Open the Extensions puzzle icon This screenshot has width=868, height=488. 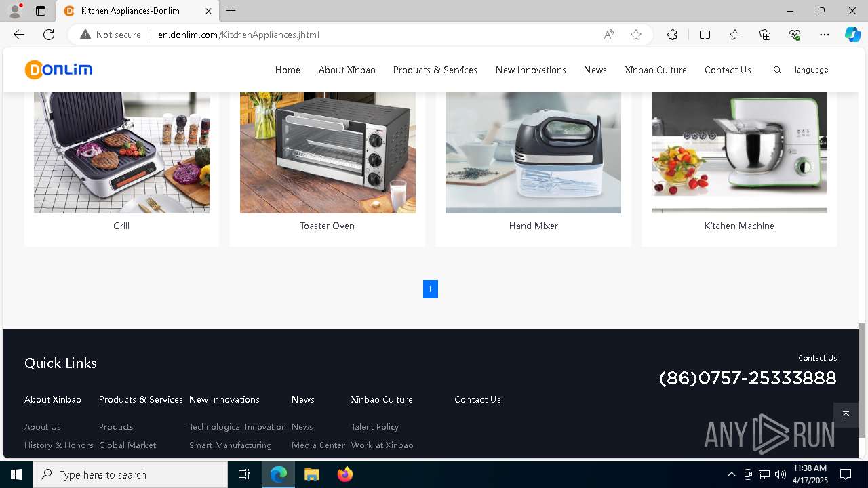click(x=672, y=35)
